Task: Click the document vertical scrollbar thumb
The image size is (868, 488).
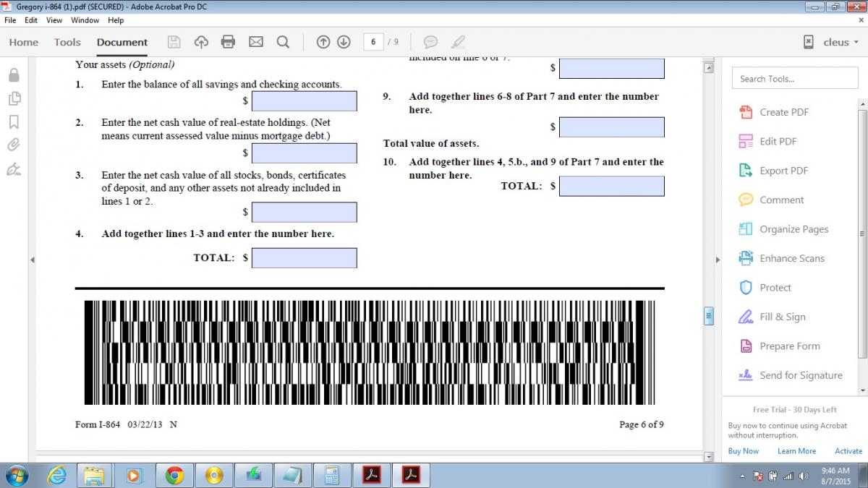Action: point(709,316)
